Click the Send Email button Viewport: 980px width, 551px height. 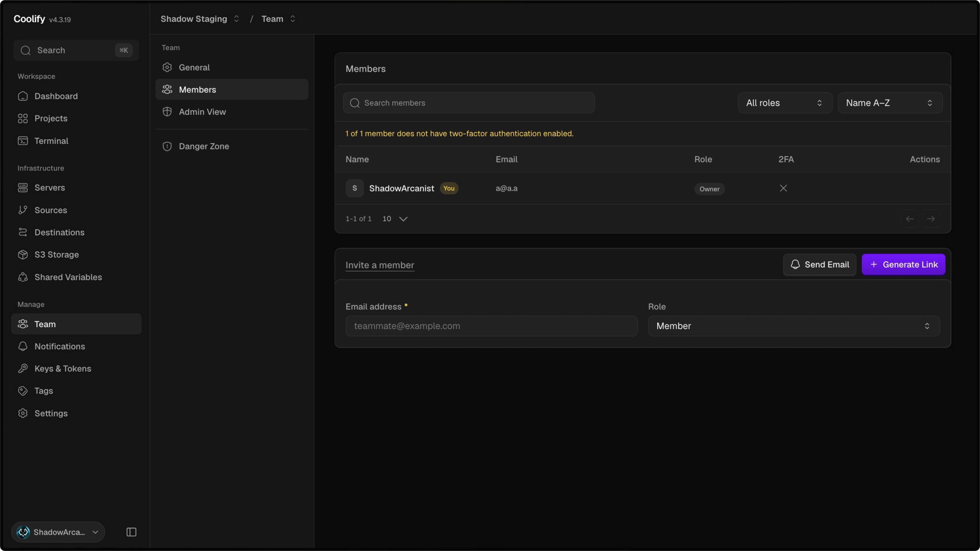[819, 265]
